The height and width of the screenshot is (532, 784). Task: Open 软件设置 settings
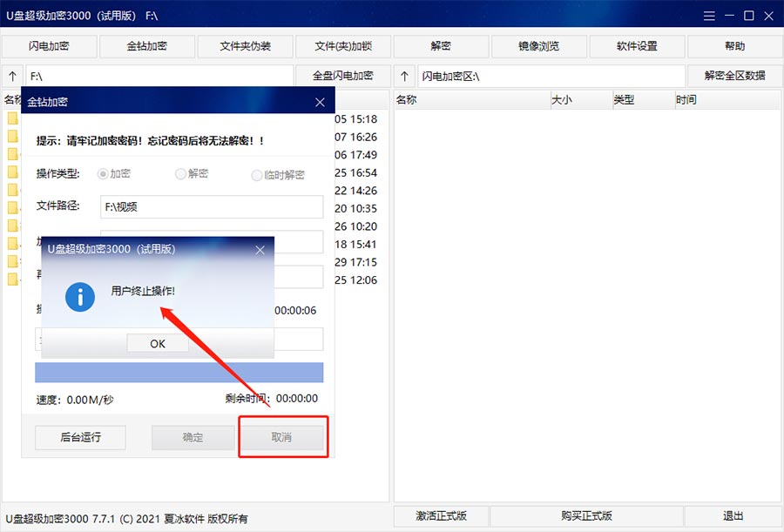pyautogui.click(x=637, y=46)
